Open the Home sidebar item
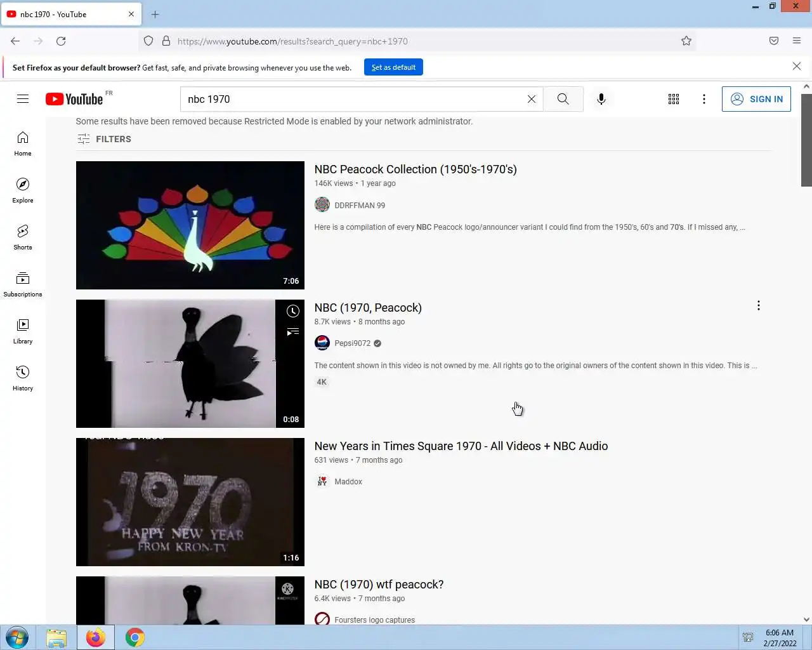The height and width of the screenshot is (650, 812). tap(23, 144)
